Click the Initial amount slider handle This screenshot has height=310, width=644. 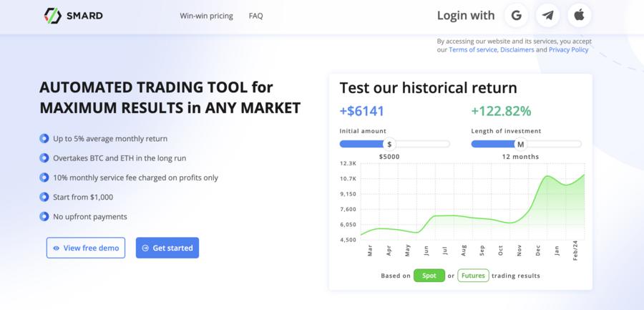click(389, 145)
